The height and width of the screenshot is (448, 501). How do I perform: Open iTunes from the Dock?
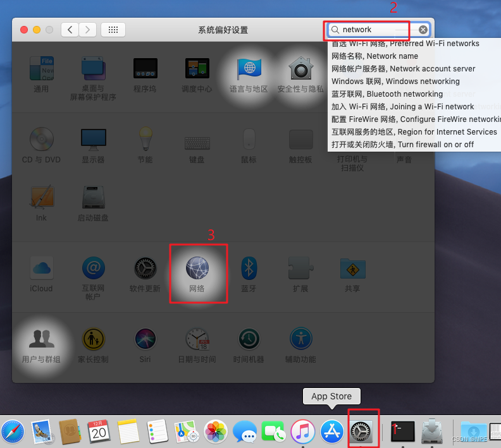point(303,432)
